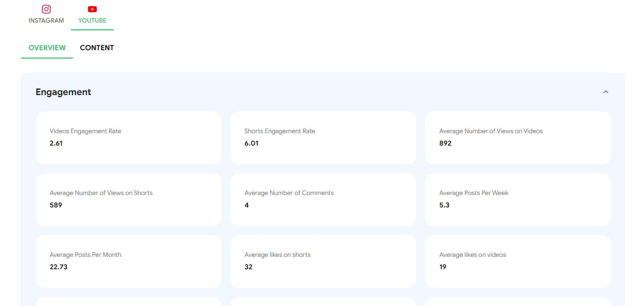
Task: Click the Average Posts Per Week card
Action: point(518,199)
